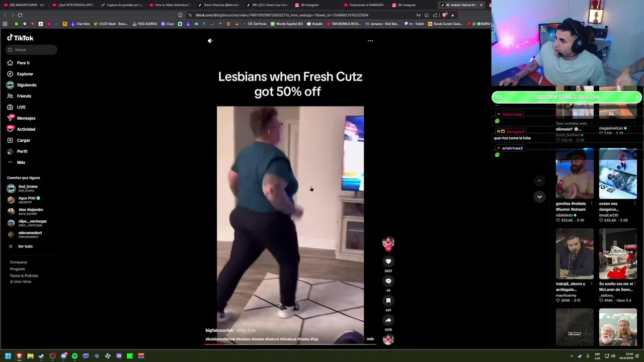Open the 'CS:GO Stash' bookmark
Image resolution: width=644 pixels, height=362 pixels.
(111, 24)
